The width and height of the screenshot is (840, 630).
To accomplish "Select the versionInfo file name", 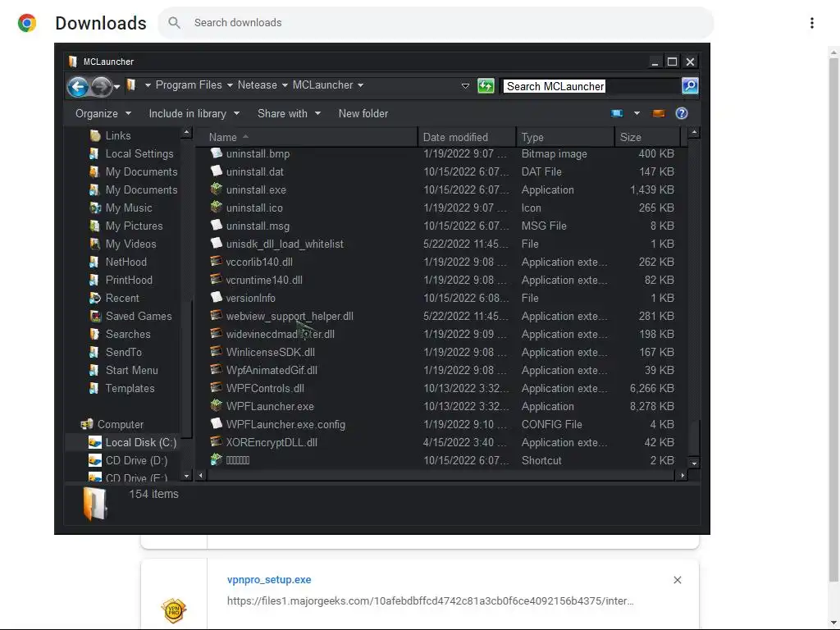I will (251, 298).
